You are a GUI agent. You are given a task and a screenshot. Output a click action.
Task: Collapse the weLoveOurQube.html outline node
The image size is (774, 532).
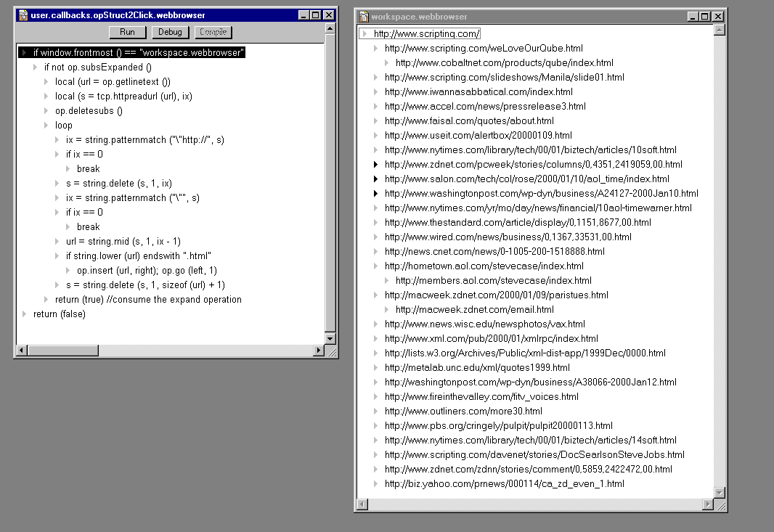tap(376, 49)
